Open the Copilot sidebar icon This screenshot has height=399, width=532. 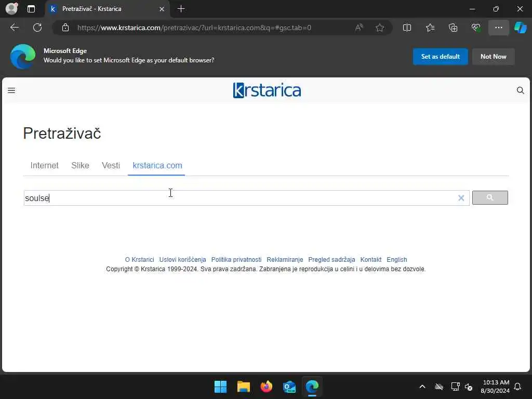click(521, 28)
